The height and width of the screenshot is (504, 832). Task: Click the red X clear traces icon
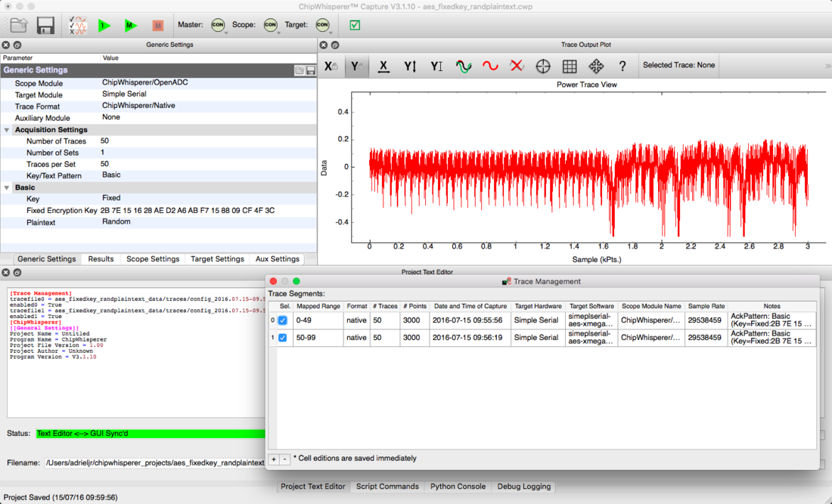517,66
